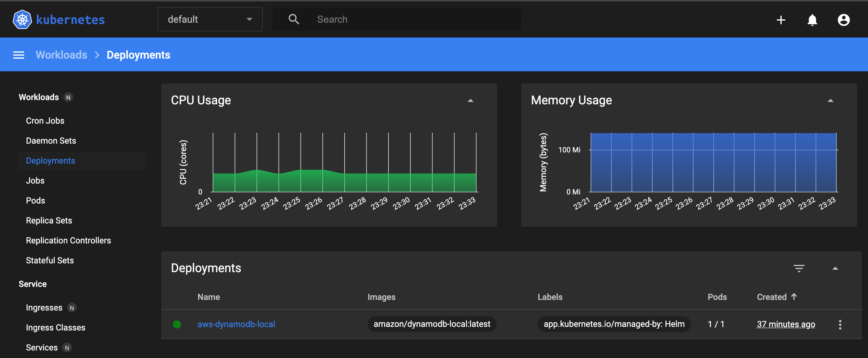Viewport: 868px width, 358px height.
Task: Click the plus create resource icon
Action: pos(781,20)
